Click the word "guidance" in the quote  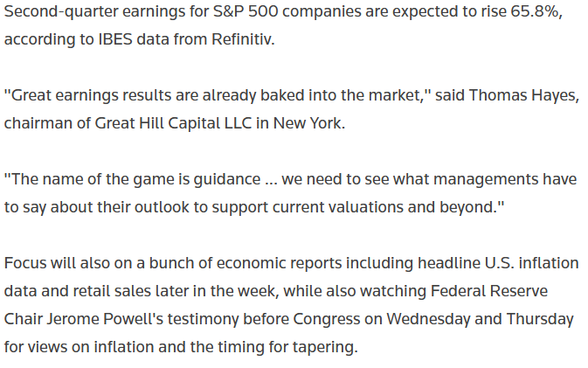(227, 180)
